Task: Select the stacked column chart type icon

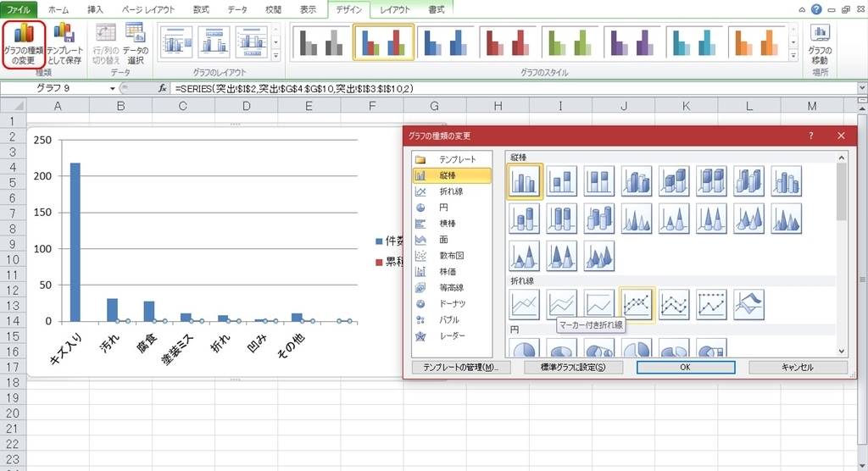Action: pos(561,181)
